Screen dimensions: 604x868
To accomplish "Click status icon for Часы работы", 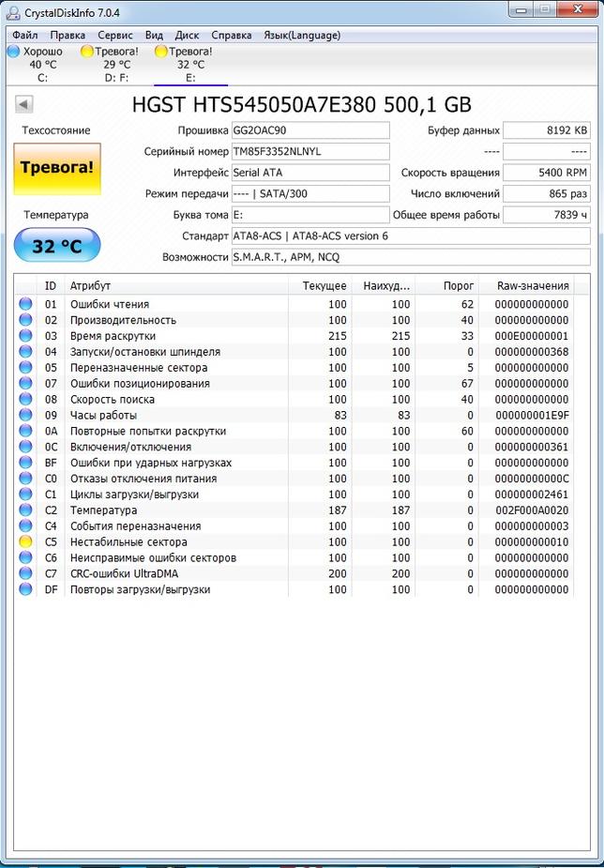I will click(25, 415).
